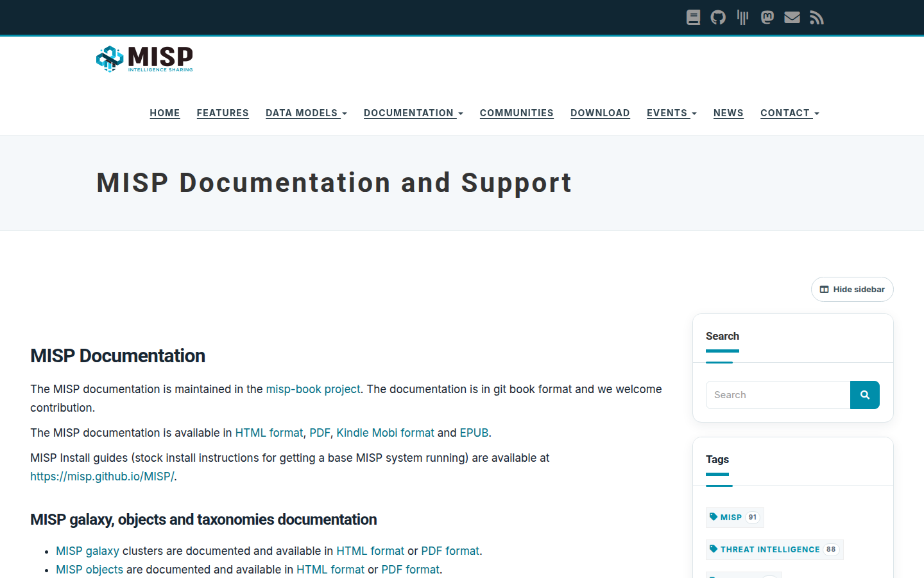The height and width of the screenshot is (578, 924).
Task: Click the 'MISP Documentation' section heading
Action: (117, 356)
